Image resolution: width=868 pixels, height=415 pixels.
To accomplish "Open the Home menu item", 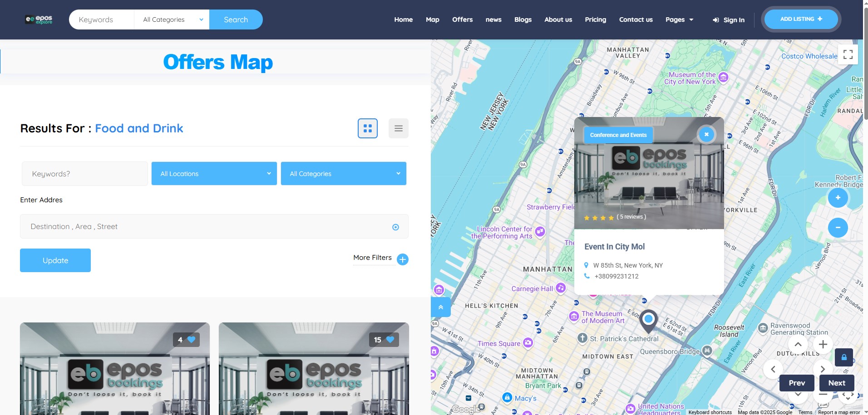I will tap(403, 20).
